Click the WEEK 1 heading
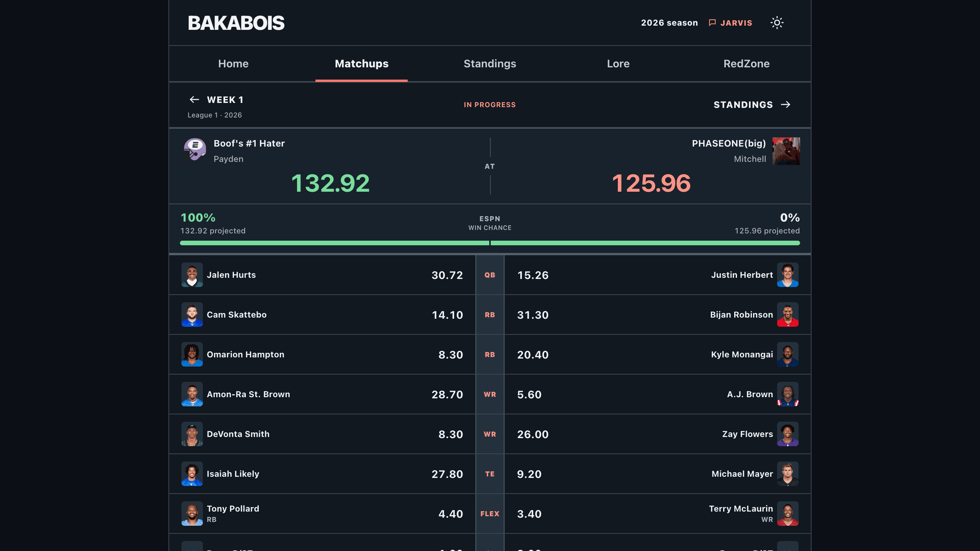Screen dimensions: 980x551 [225, 100]
